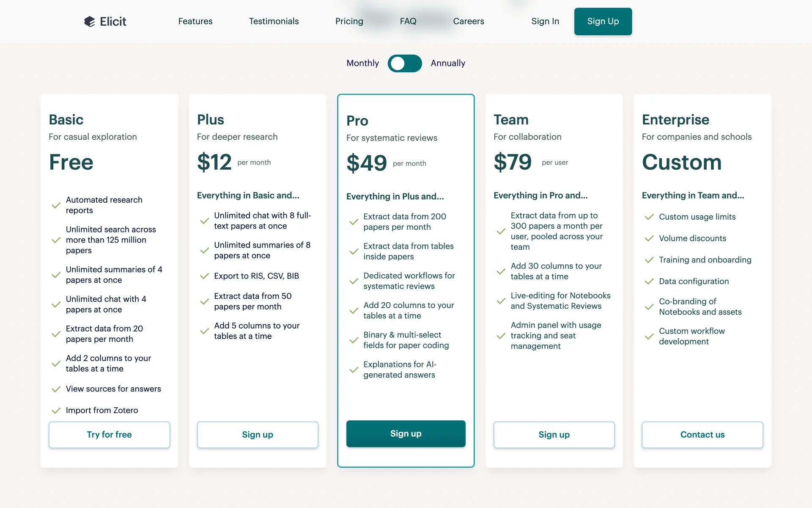Click the Sign Up button in header
The width and height of the screenshot is (812, 508).
coord(603,21)
